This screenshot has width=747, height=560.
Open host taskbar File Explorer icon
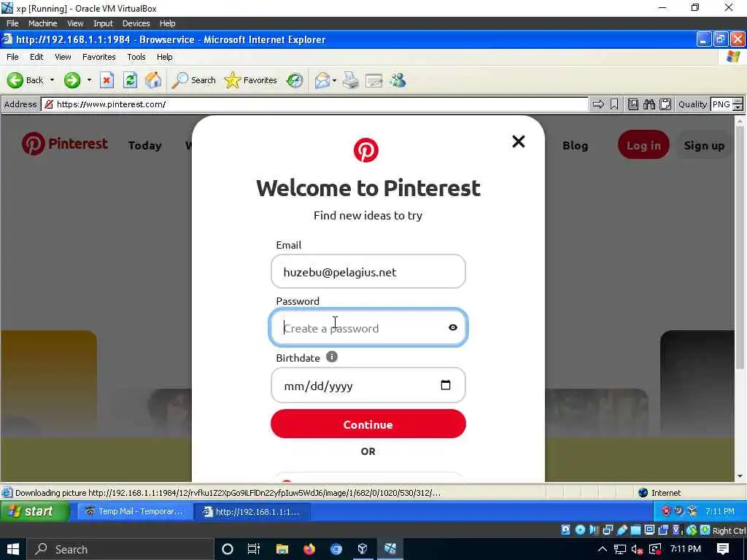[x=282, y=549]
